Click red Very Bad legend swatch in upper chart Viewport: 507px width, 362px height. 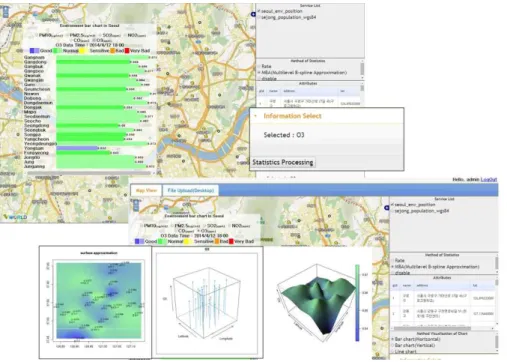(x=127, y=51)
